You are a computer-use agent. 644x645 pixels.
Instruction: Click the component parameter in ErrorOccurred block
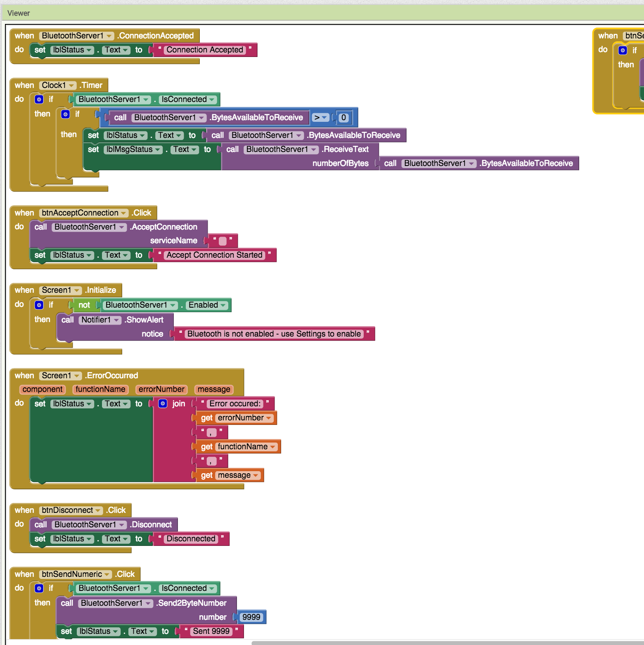click(43, 389)
